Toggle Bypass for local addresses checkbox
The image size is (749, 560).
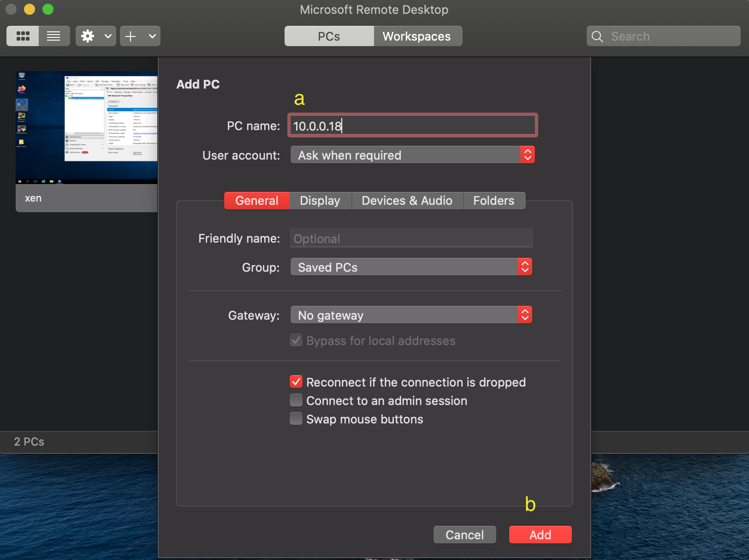coord(296,340)
